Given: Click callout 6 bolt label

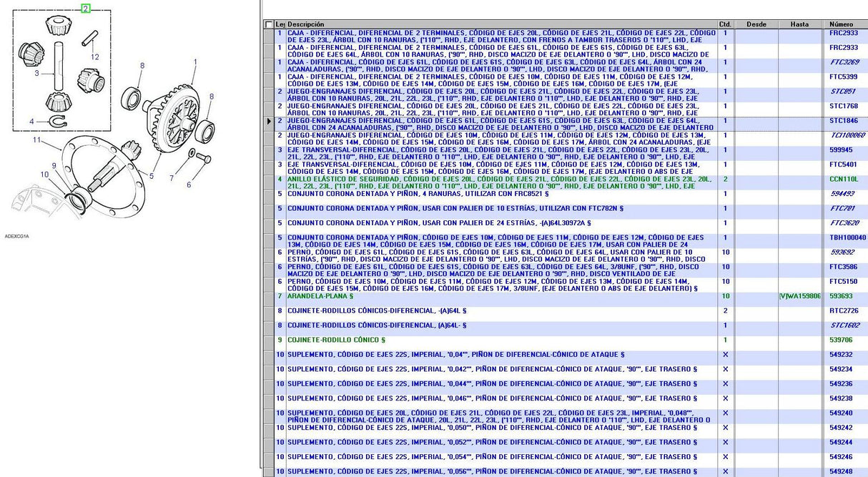Looking at the screenshot, I should click(x=189, y=185).
